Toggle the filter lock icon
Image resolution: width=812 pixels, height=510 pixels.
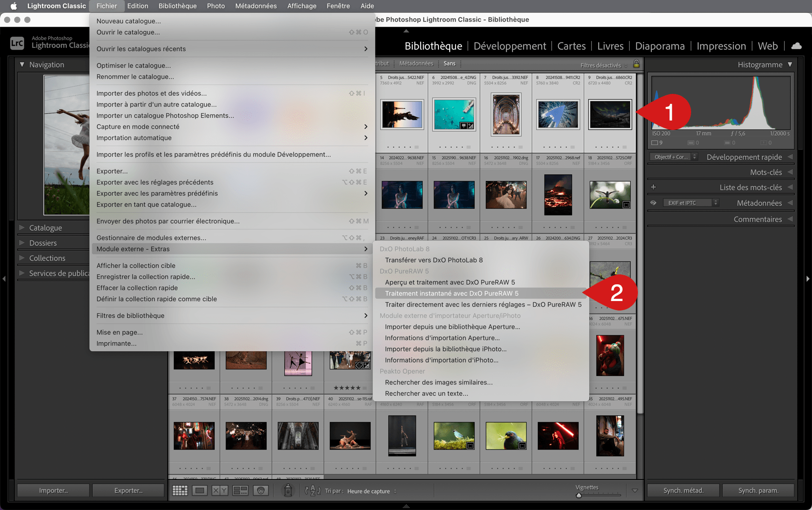pyautogui.click(x=637, y=64)
